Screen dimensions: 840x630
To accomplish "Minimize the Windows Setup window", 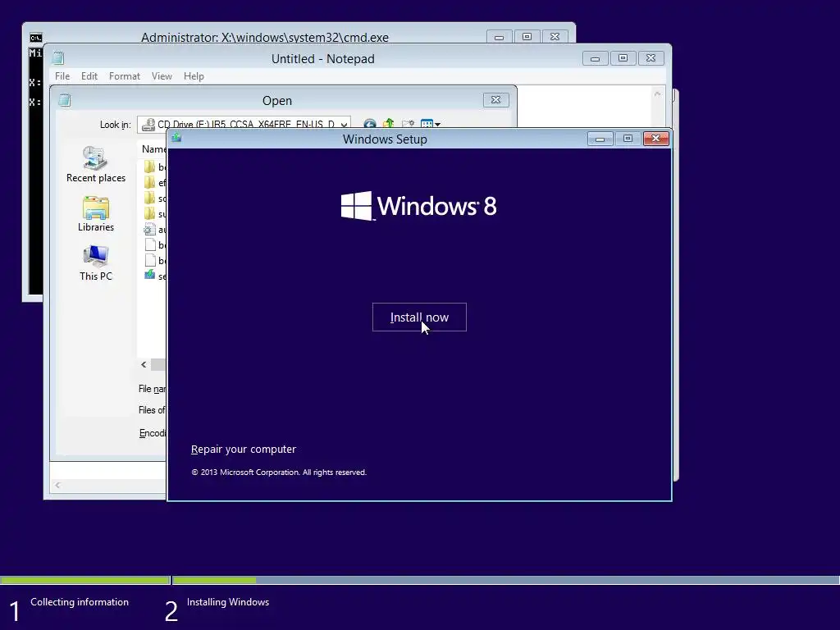I will 600,139.
